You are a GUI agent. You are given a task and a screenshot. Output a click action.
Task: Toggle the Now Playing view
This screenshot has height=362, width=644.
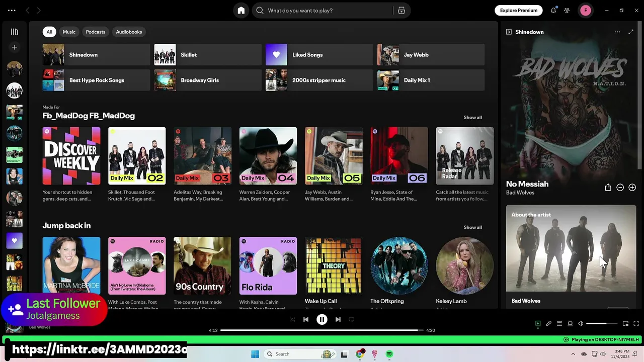pos(538,324)
